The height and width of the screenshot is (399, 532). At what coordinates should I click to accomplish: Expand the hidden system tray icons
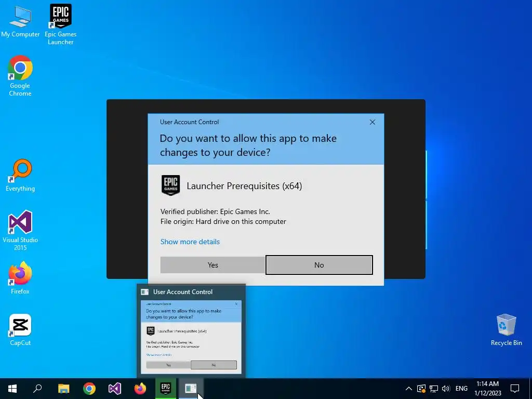[409, 389]
